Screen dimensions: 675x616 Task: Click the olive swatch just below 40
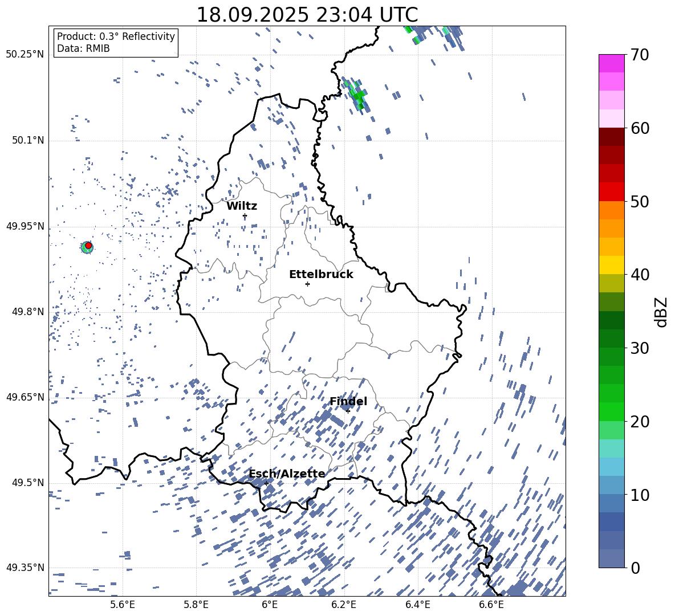point(612,283)
